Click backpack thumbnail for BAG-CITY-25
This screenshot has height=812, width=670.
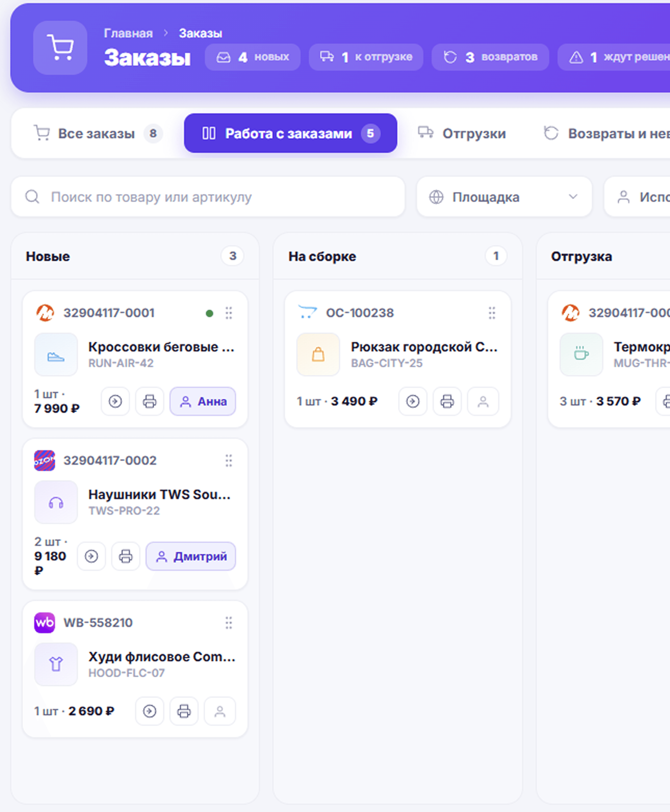(x=318, y=354)
